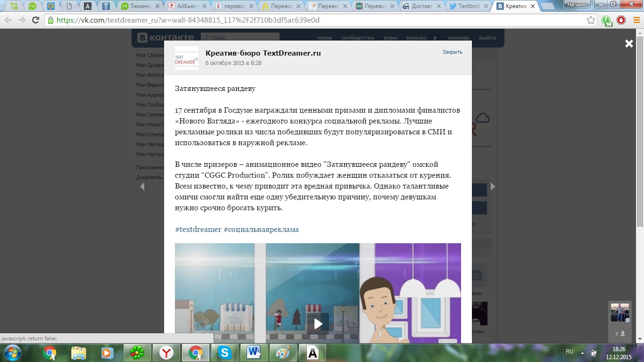The width and height of the screenshot is (644, 362).
Task: Open the media player taskbar icon
Action: [x=107, y=353]
